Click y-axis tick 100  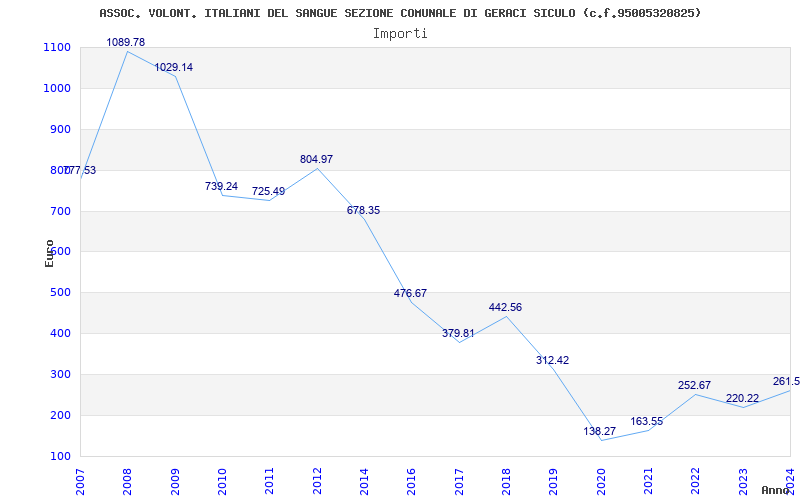60,456
